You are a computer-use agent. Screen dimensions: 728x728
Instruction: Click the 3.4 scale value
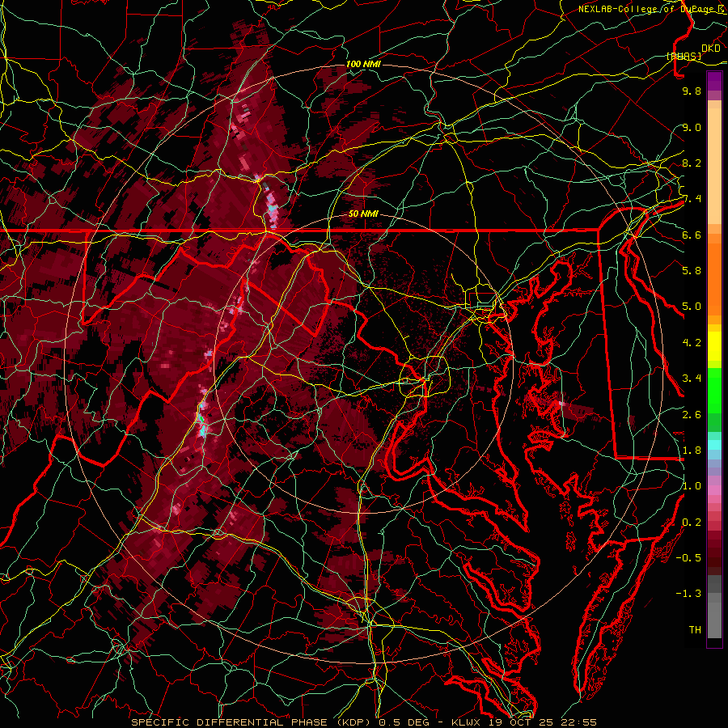[692, 379]
